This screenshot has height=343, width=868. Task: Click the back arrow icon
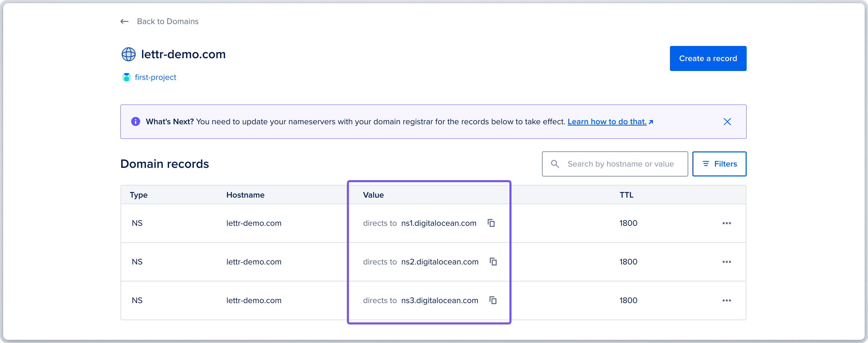coord(124,21)
